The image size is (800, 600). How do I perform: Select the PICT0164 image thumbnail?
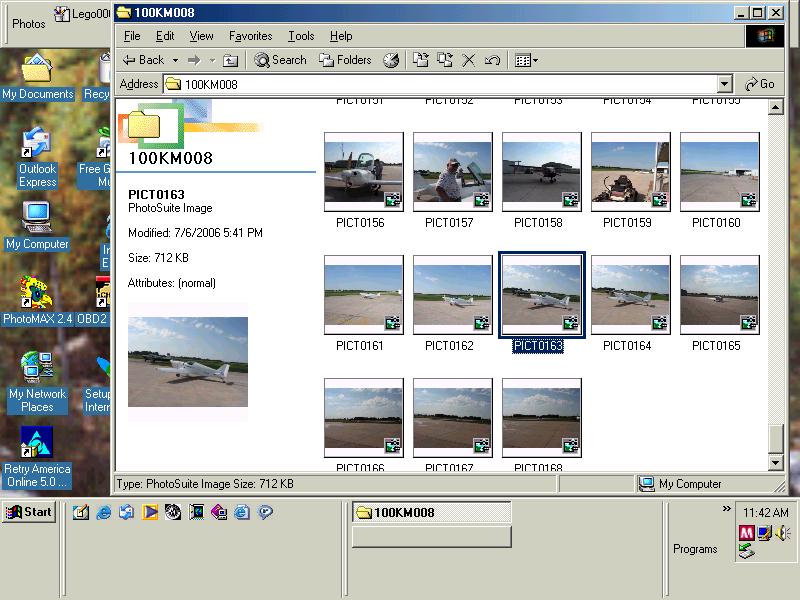[x=630, y=295]
